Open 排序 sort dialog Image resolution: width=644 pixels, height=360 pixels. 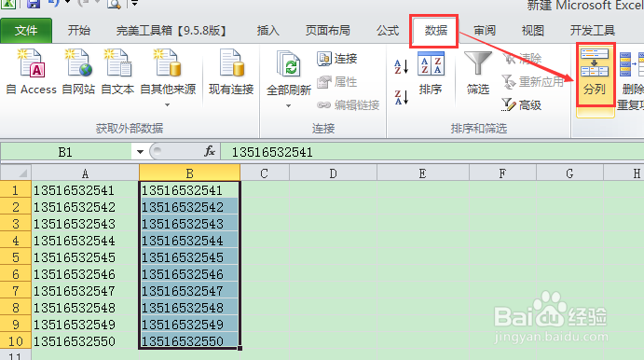tap(431, 73)
